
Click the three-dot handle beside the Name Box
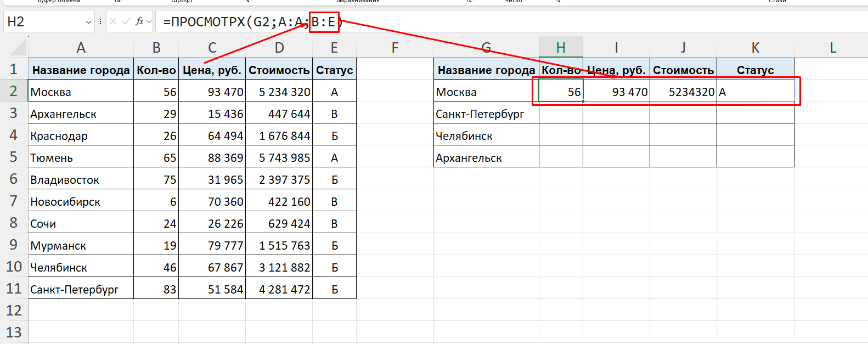(x=100, y=21)
